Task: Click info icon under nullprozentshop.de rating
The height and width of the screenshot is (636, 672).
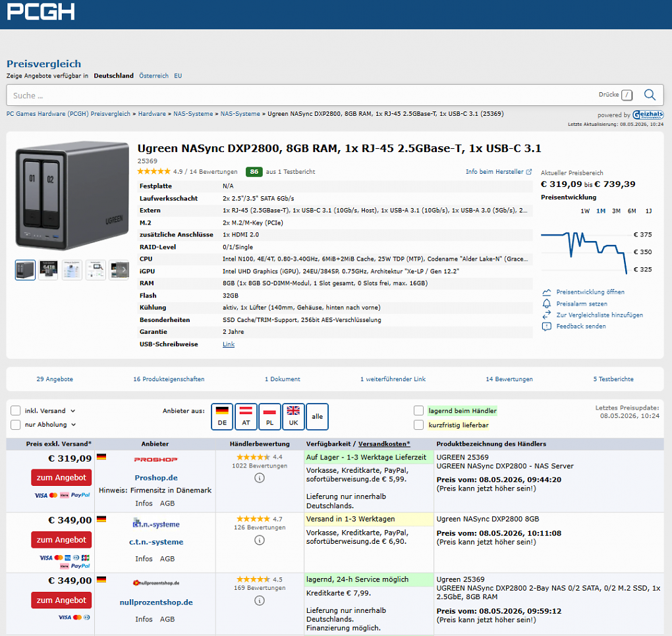Action: (x=260, y=600)
